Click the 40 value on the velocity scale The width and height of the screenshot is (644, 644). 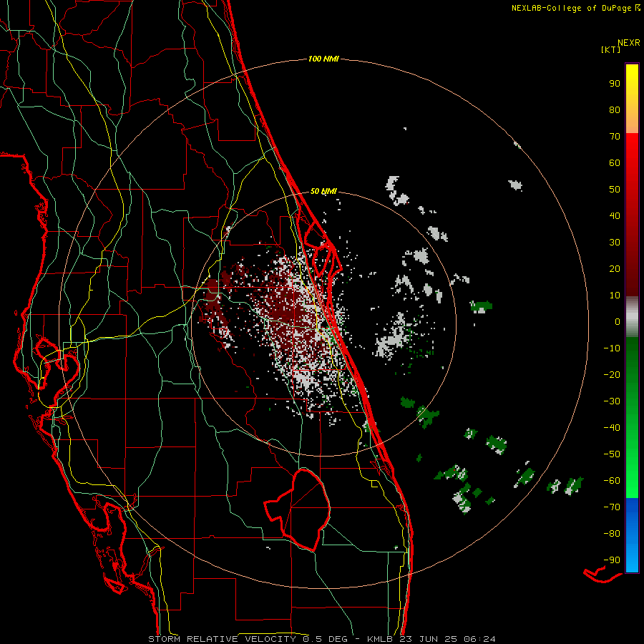point(615,216)
